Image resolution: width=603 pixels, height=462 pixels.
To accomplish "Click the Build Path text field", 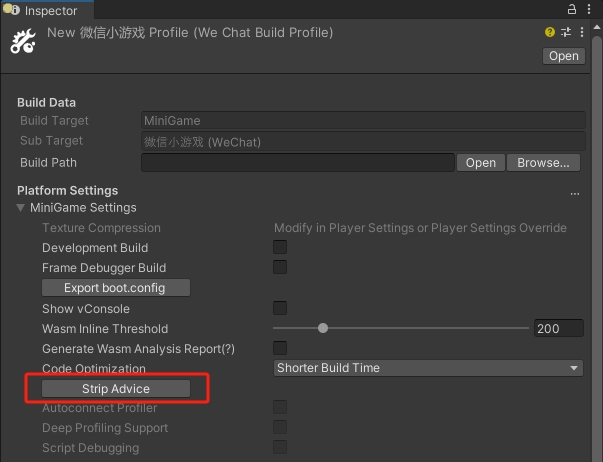I will 297,163.
